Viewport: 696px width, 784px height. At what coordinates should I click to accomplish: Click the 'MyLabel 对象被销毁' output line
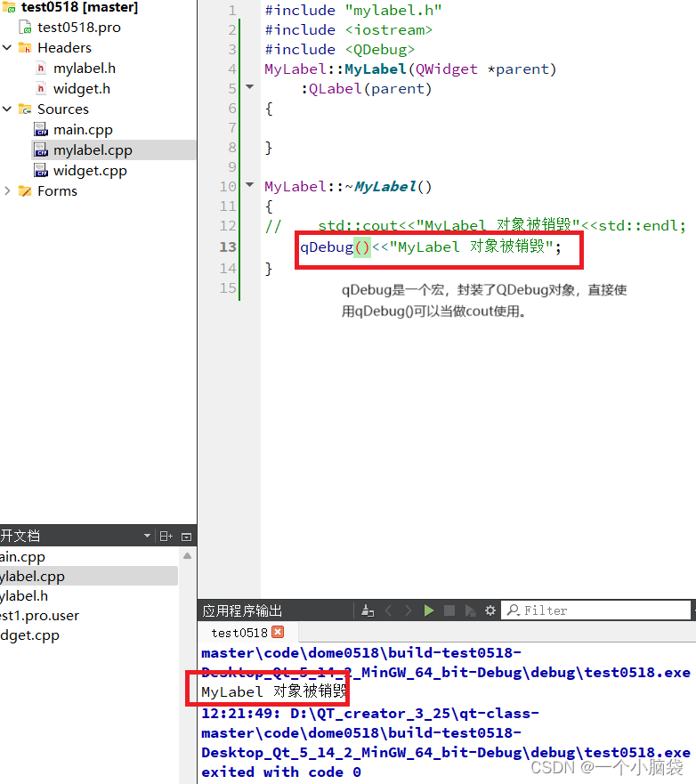[273, 691]
